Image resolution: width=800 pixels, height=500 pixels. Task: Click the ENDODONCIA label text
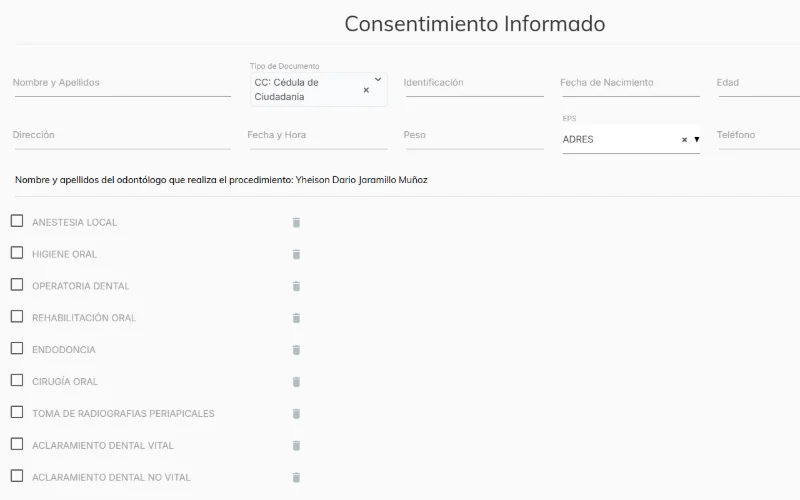point(64,350)
